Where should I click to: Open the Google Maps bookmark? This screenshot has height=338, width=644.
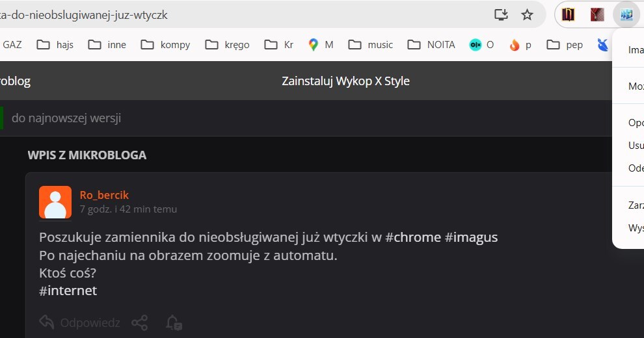[x=321, y=45]
